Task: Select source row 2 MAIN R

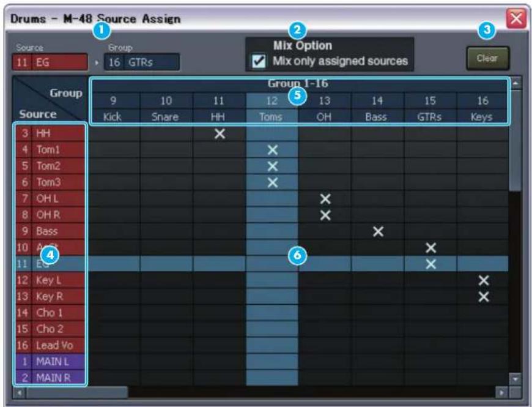Action: [x=50, y=378]
